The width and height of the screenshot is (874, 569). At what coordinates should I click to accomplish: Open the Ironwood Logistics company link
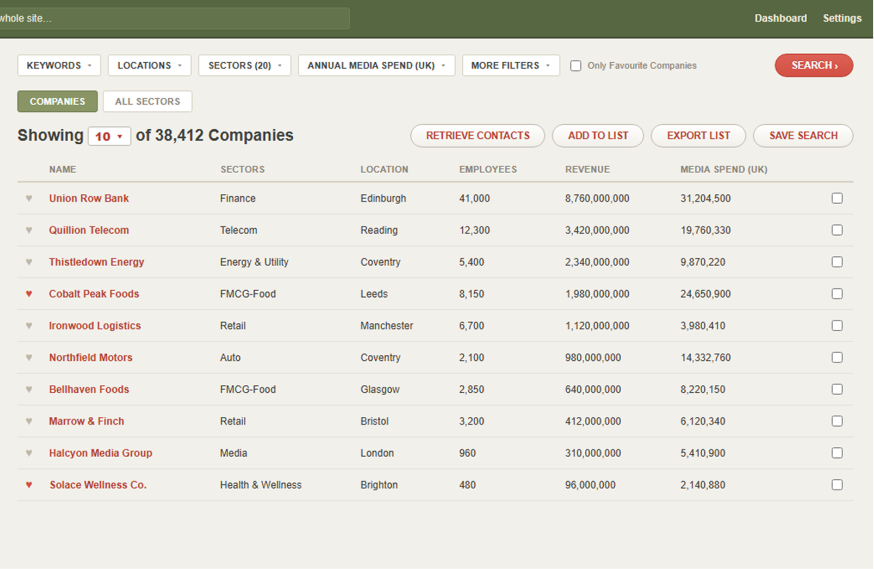pos(95,325)
